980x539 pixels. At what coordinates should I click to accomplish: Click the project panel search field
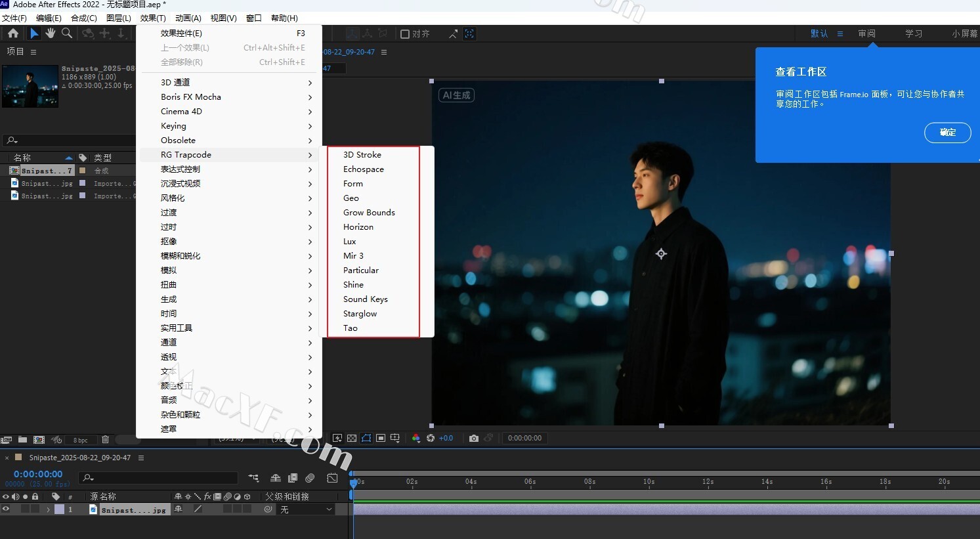[x=68, y=140]
